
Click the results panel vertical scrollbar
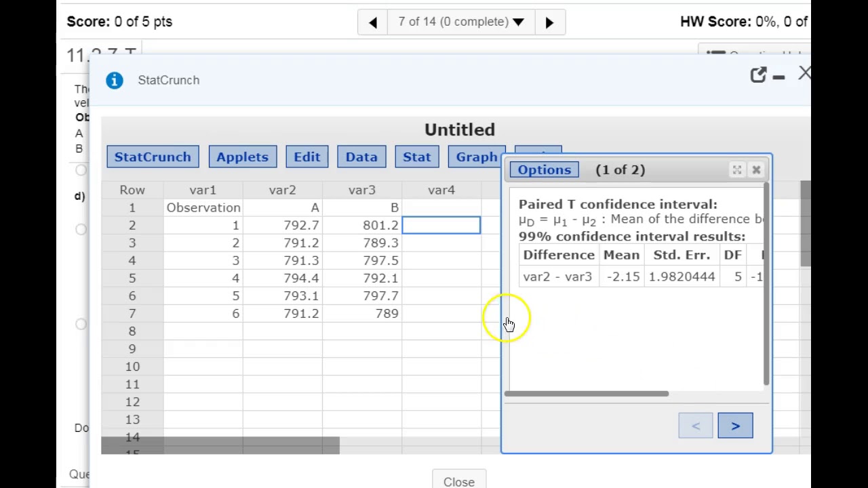766,283
